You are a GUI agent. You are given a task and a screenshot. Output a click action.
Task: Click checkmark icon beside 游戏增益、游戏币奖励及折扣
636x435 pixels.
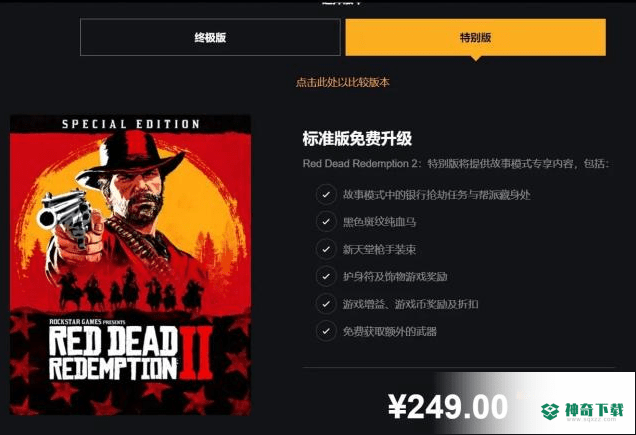(x=326, y=304)
